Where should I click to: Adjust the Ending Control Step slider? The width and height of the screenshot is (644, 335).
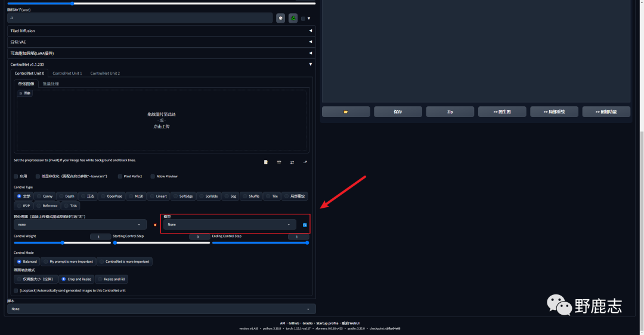261,243
